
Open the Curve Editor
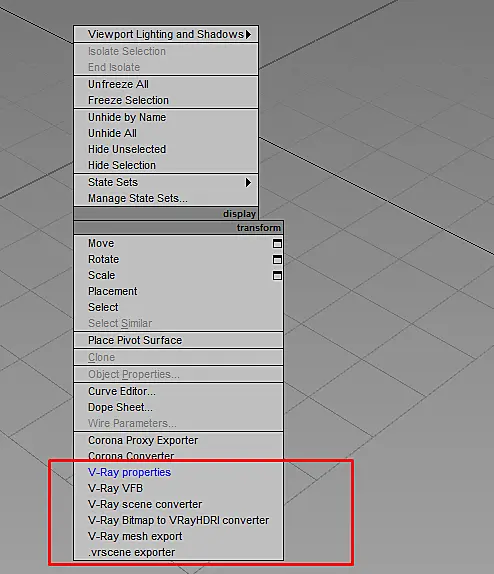tap(178, 391)
